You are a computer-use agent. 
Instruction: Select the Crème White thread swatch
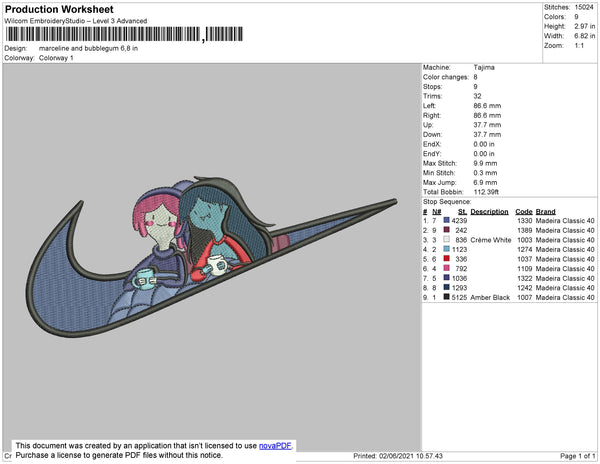pyautogui.click(x=447, y=239)
